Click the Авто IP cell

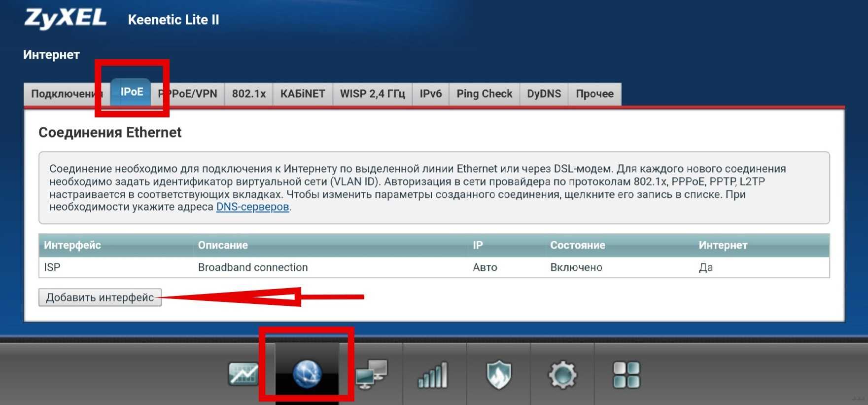485,267
